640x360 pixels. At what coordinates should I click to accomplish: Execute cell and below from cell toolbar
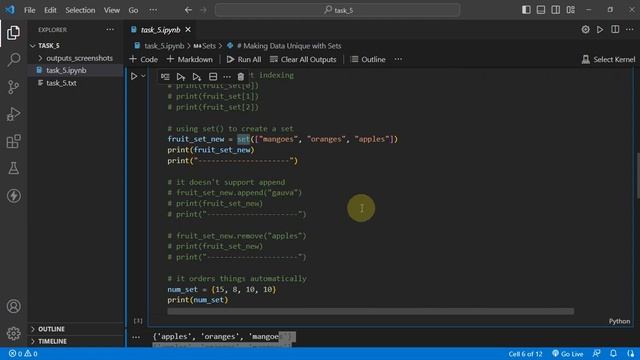(197, 76)
